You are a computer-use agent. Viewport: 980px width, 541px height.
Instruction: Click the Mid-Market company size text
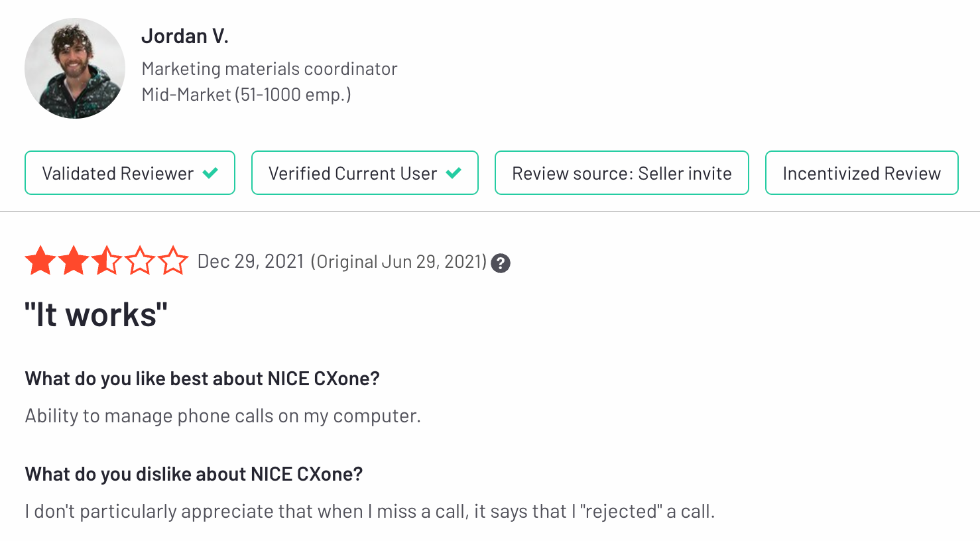(x=246, y=94)
